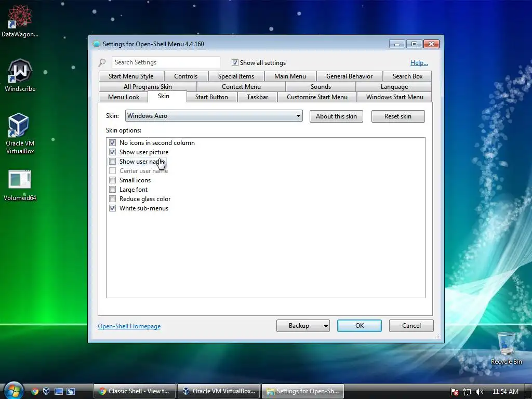Open the Sounds tab
The width and height of the screenshot is (532, 399).
[x=321, y=87]
